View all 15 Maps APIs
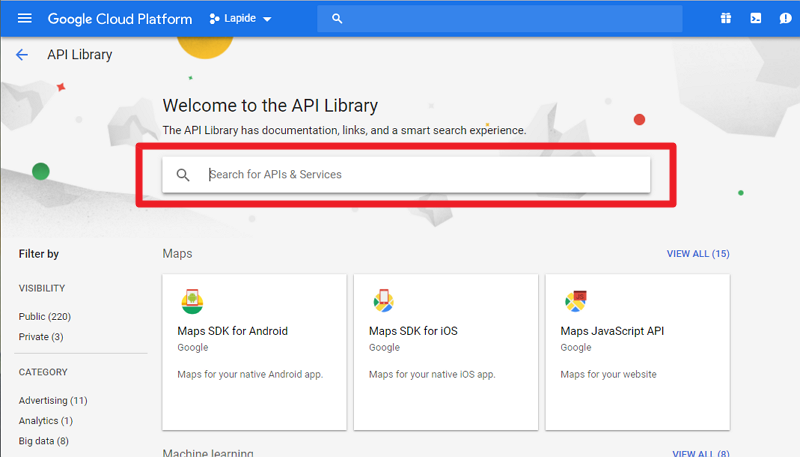Image resolution: width=800 pixels, height=457 pixels. (x=698, y=253)
